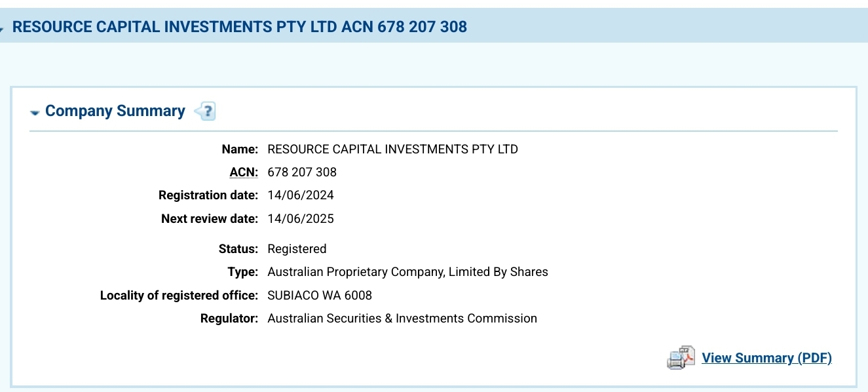Screen dimensions: 868x392
Task: Collapse the Company Summary section triangle
Action: 35,113
